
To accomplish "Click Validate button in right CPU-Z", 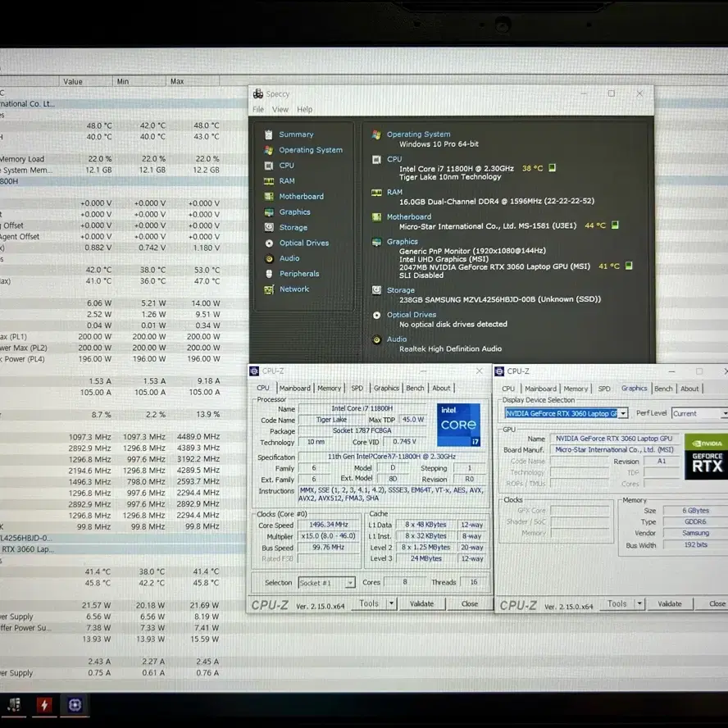I will [x=670, y=603].
